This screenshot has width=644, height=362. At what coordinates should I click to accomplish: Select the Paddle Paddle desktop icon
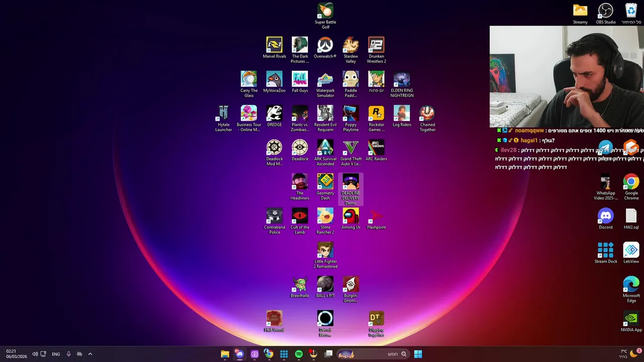pyautogui.click(x=351, y=84)
